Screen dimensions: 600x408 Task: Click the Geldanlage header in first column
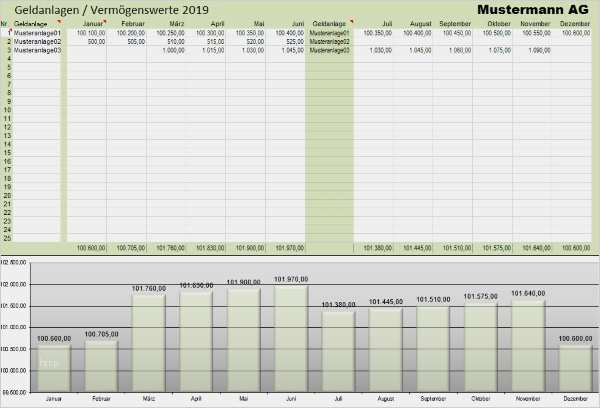click(x=31, y=23)
